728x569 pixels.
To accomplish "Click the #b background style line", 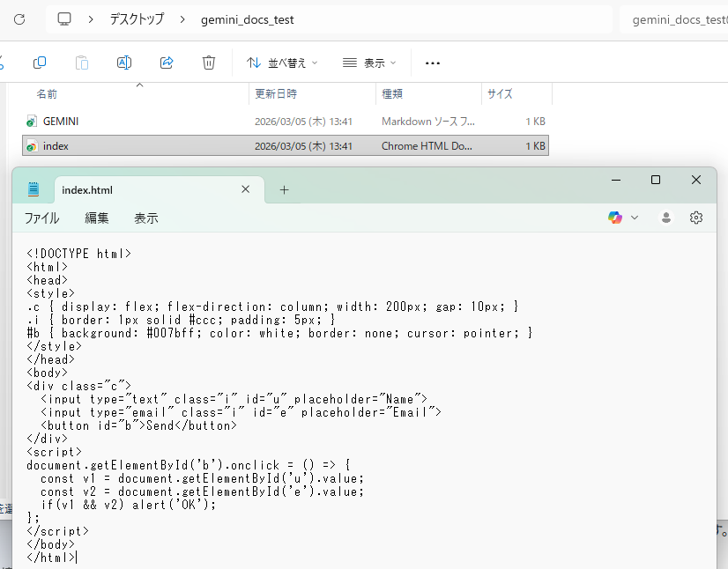I will 279,333.
